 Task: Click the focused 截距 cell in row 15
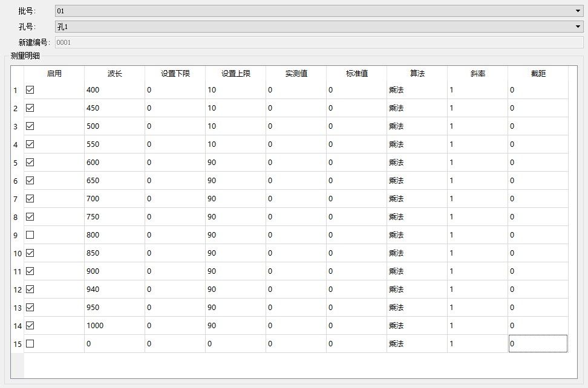(x=538, y=344)
